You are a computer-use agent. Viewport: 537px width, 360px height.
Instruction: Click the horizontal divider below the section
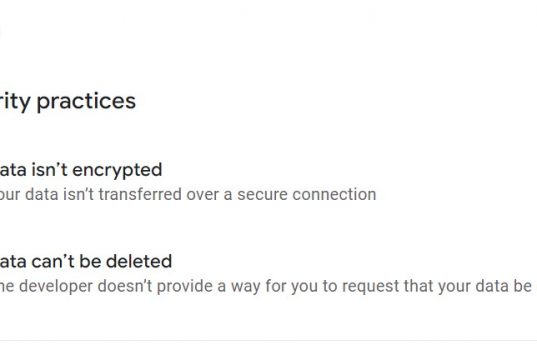click(x=268, y=341)
